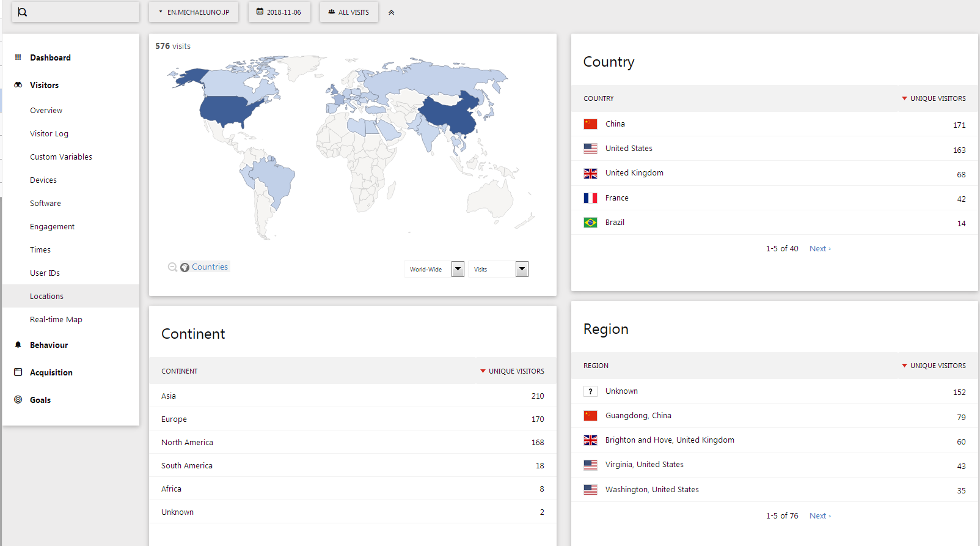This screenshot has width=980, height=546.
Task: Click the Acquisition sidebar icon
Action: pyautogui.click(x=18, y=372)
